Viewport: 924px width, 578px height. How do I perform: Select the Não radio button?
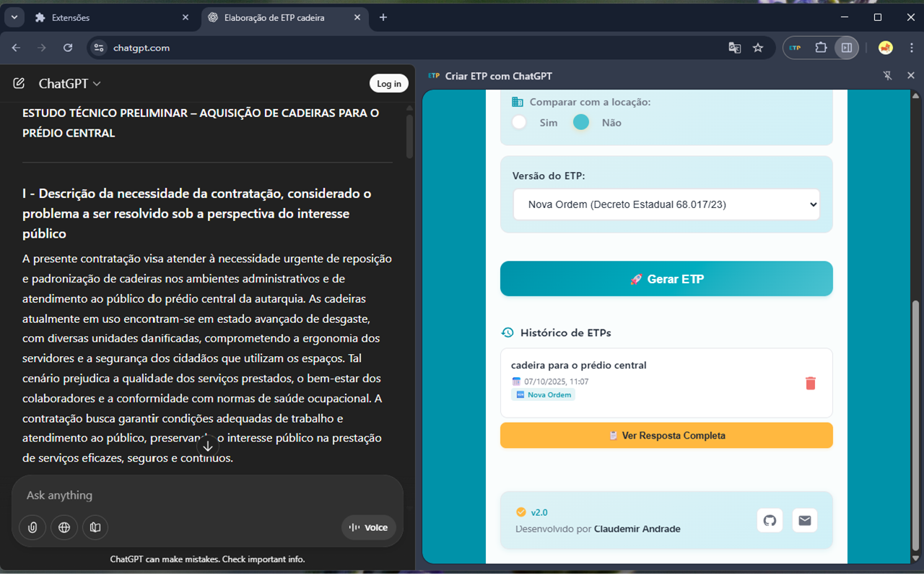[581, 122]
